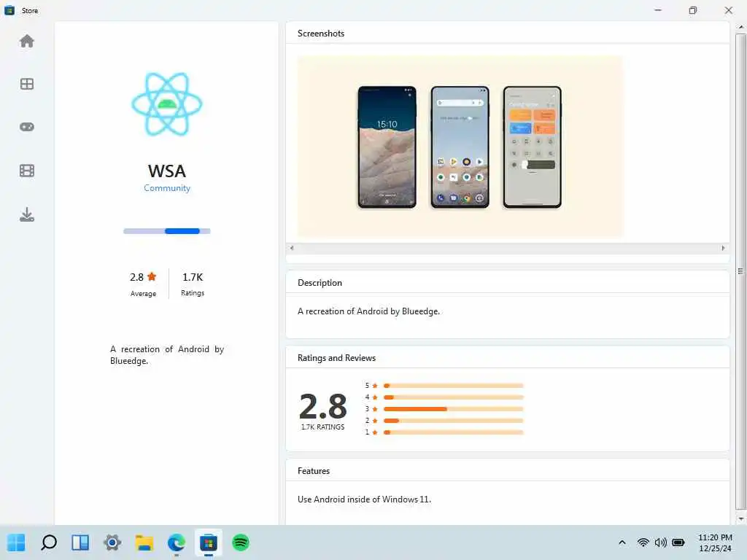Viewport: 747px width, 560px height.
Task: Click the home screen phone screenshot
Action: click(x=460, y=147)
